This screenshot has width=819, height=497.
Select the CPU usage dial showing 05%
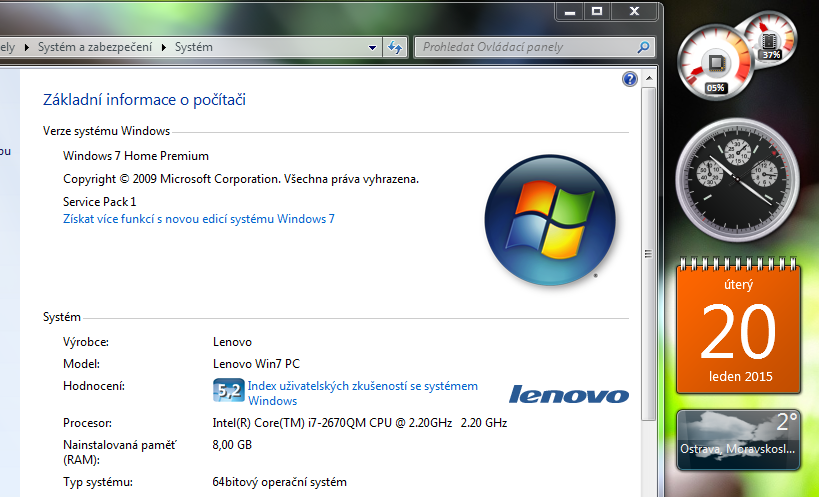(715, 61)
